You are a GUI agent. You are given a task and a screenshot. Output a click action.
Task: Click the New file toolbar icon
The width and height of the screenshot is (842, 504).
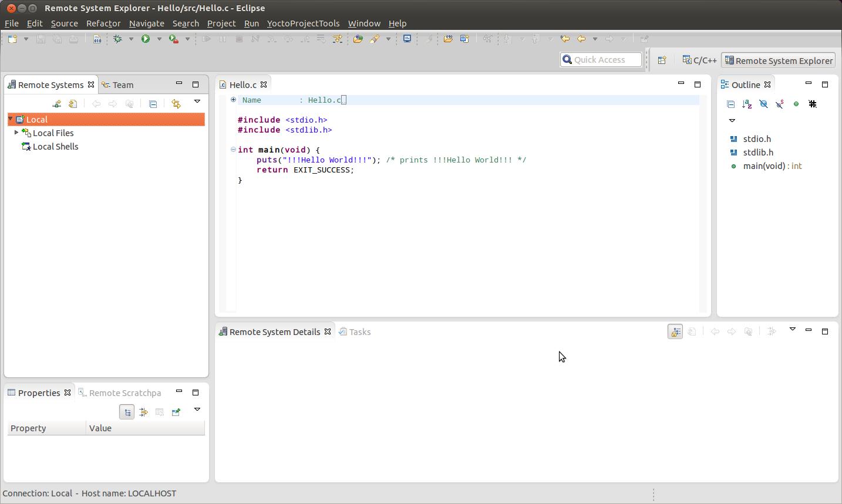coord(12,39)
